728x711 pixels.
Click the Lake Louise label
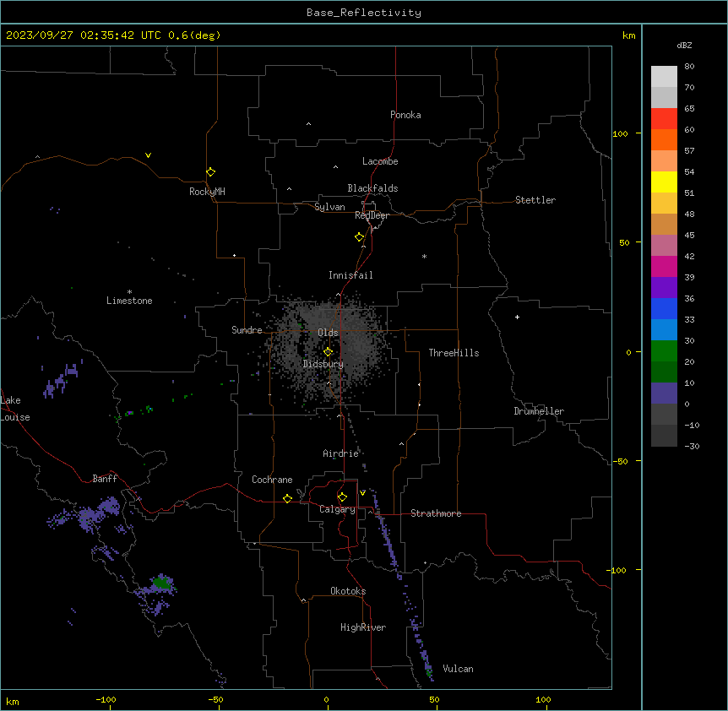coord(15,409)
